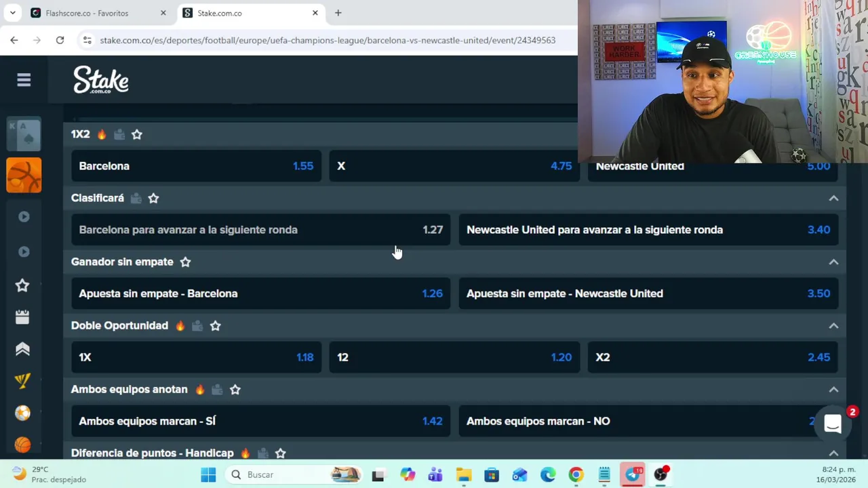Screen dimensions: 868x488
Task: Go back in browser history
Action: 14,40
